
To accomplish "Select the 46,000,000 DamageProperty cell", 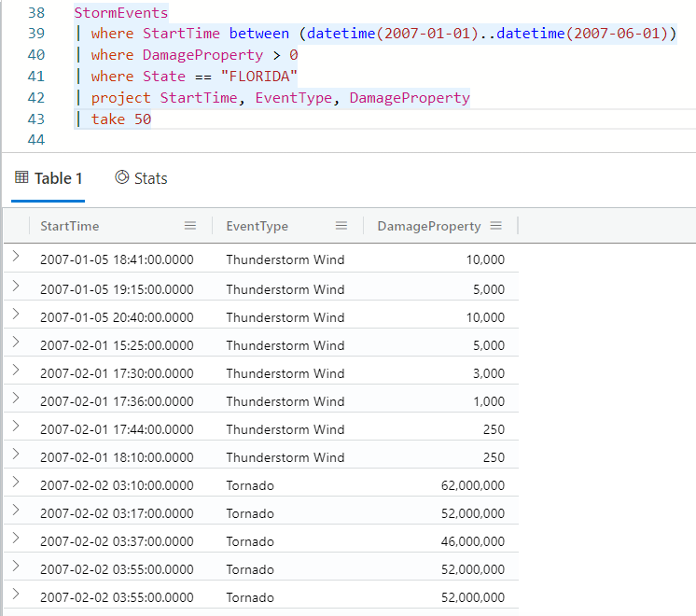I will pos(473,541).
